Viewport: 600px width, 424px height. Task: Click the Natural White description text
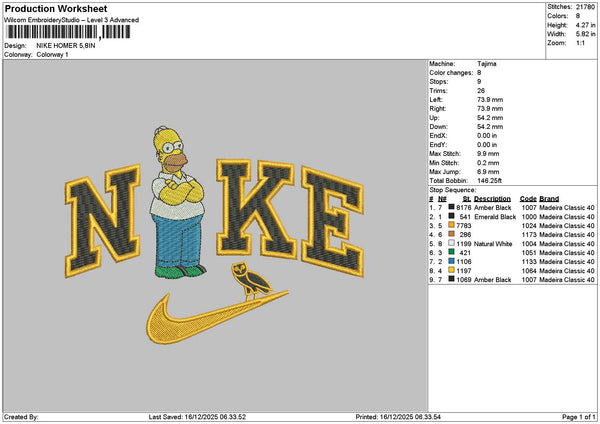click(x=493, y=244)
